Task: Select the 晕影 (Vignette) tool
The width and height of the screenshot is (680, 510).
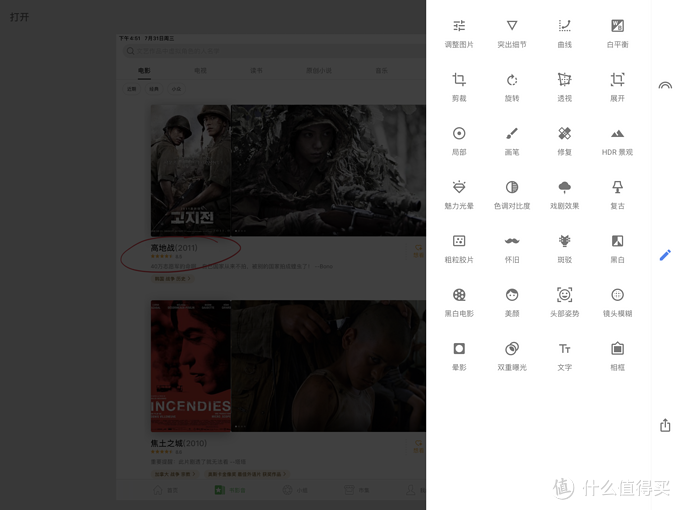Action: click(x=459, y=356)
